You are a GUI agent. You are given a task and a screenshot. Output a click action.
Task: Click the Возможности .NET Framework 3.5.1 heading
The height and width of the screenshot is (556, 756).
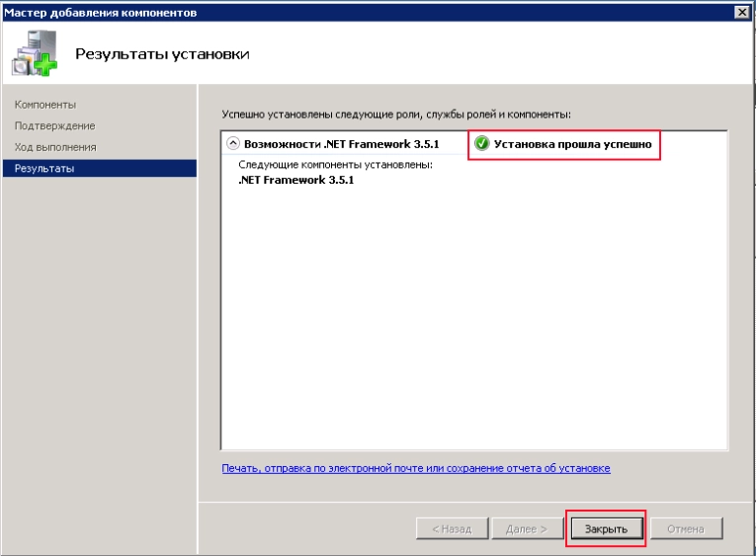click(x=341, y=144)
